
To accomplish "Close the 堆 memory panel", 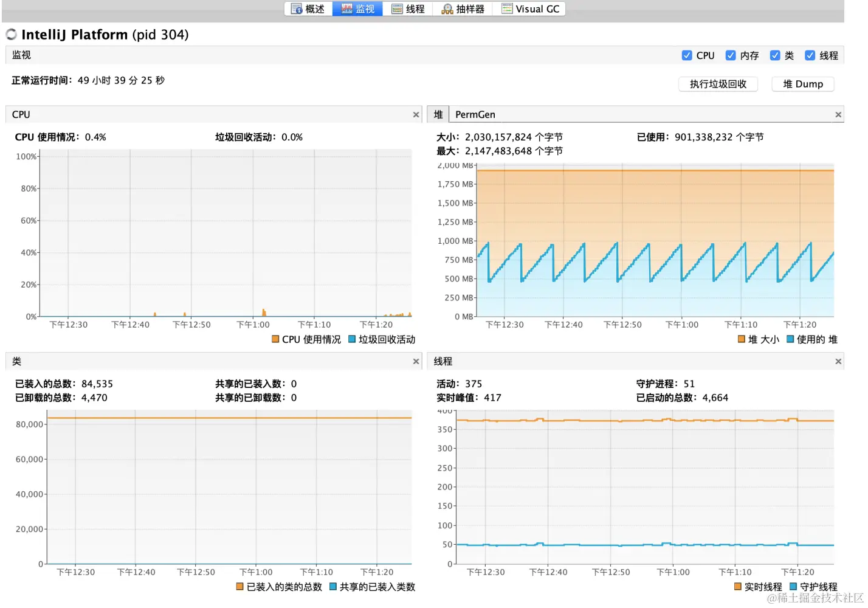I will [x=838, y=114].
